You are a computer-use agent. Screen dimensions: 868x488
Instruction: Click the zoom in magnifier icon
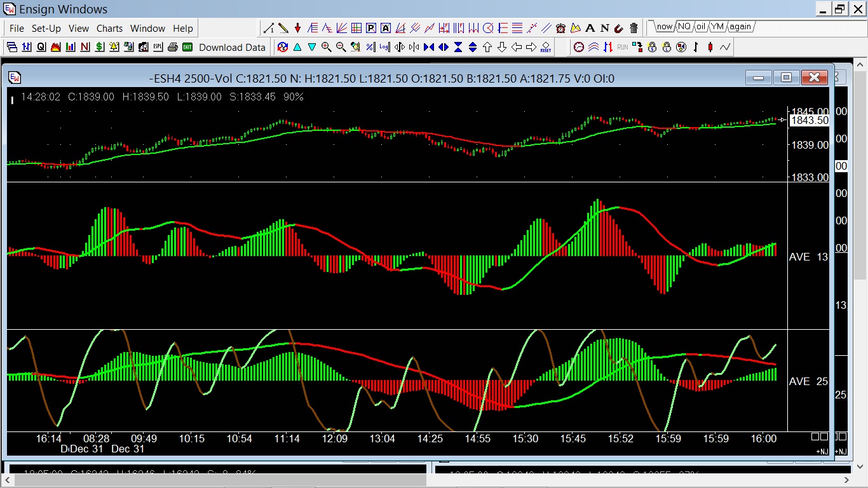(327, 47)
